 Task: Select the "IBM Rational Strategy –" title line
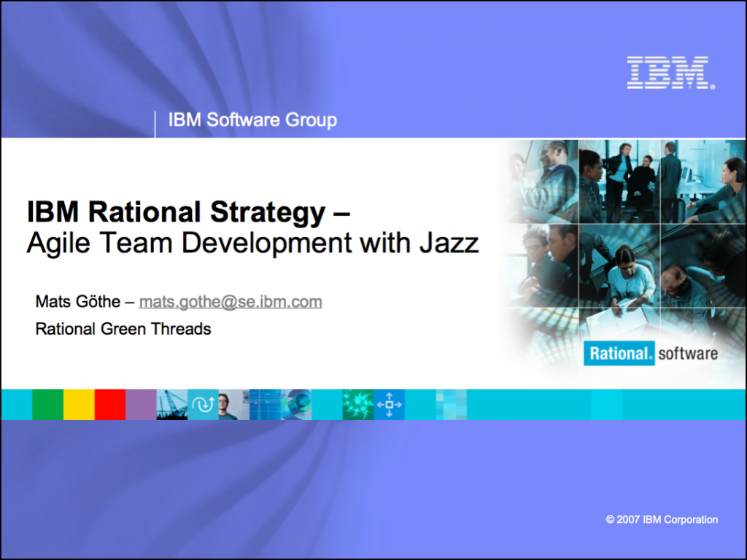pyautogui.click(x=189, y=212)
